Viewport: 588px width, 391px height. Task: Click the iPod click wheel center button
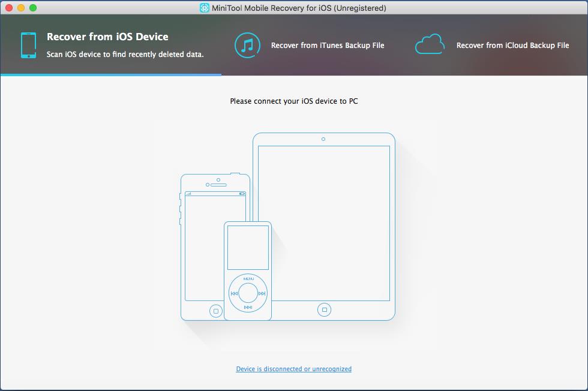pos(248,293)
